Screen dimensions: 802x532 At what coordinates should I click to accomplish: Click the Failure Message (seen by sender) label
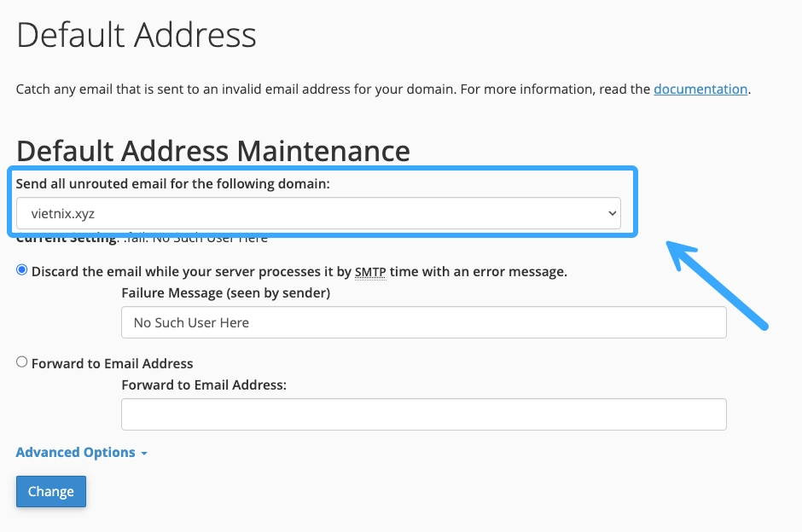(225, 292)
